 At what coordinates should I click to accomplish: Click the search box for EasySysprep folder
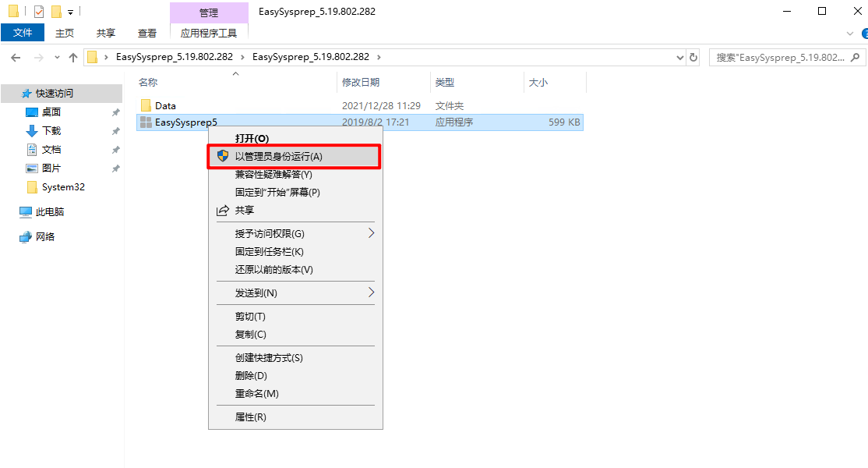(779, 58)
